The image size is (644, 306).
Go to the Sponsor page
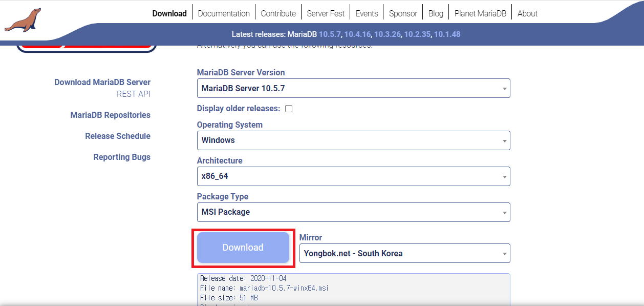[403, 13]
